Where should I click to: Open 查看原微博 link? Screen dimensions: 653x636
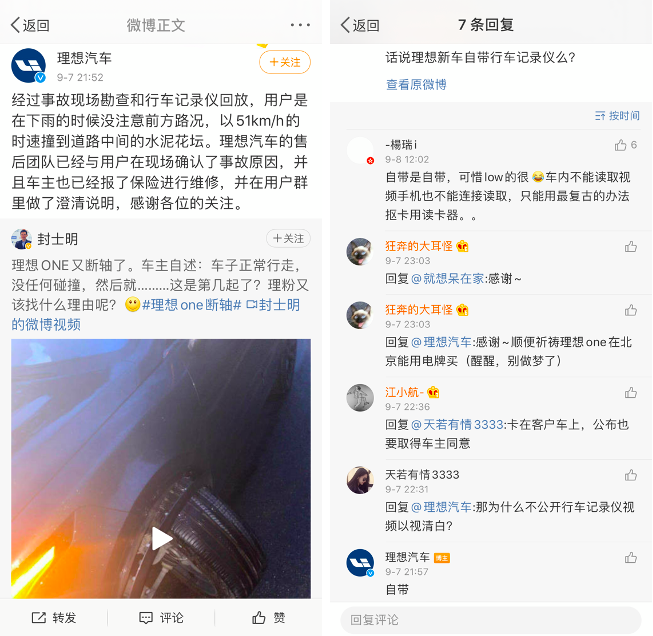pyautogui.click(x=416, y=85)
